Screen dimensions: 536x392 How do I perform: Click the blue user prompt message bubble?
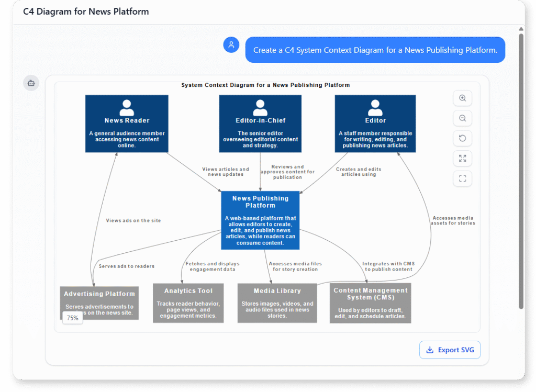(x=375, y=50)
